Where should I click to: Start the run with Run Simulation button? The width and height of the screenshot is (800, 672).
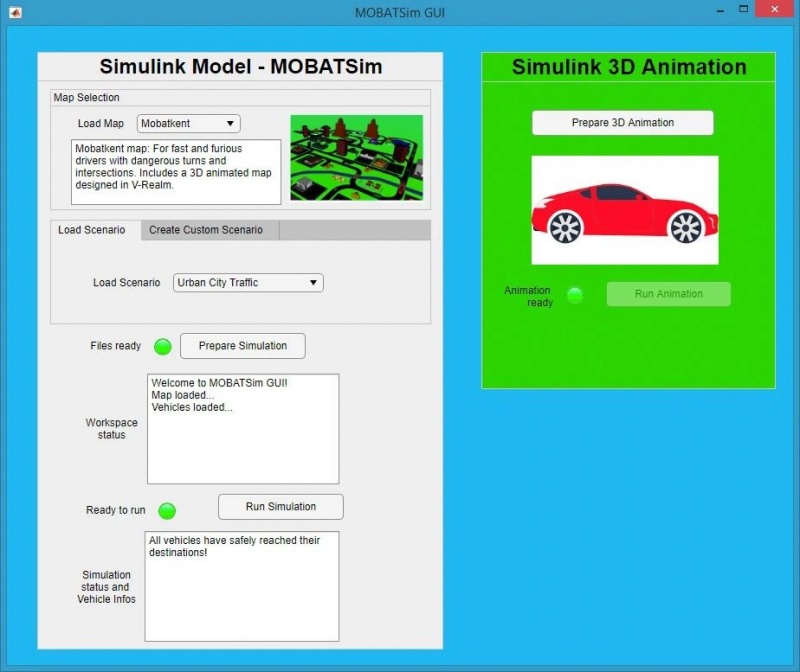[x=280, y=507]
